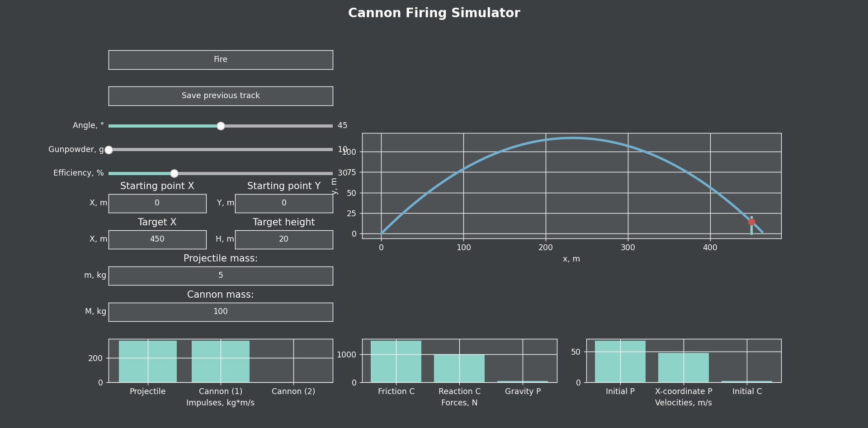Click the Projectile mass field showing 5
This screenshot has width=868, height=428.
click(x=220, y=276)
